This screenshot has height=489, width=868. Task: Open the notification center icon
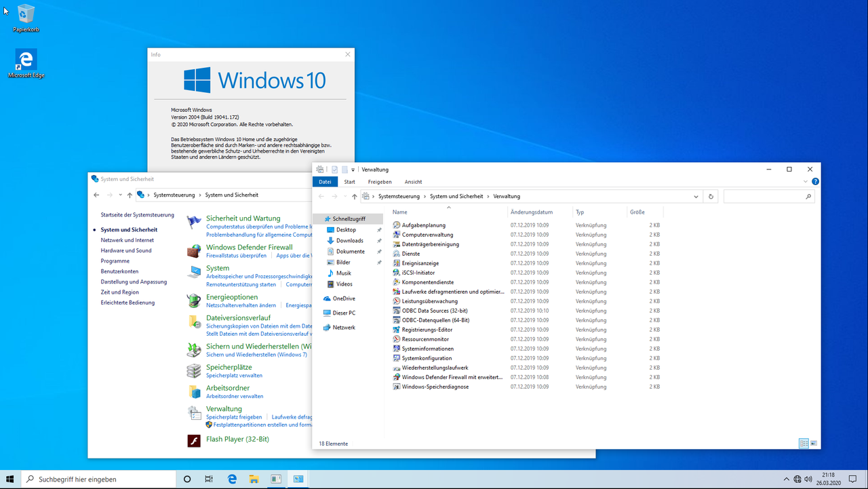pyautogui.click(x=853, y=479)
